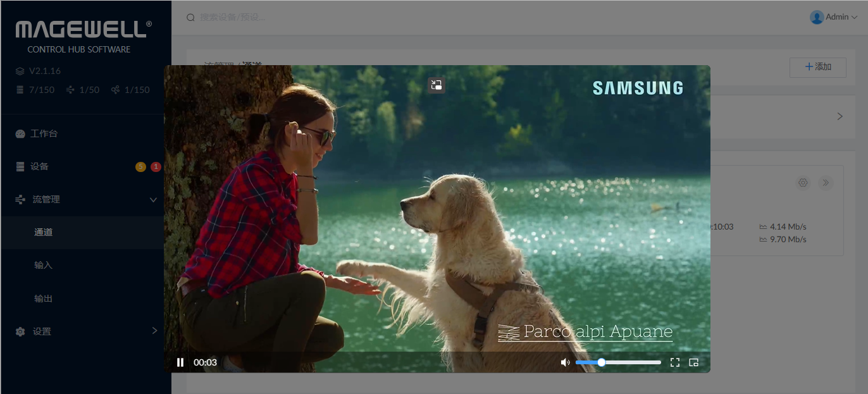Click the video preview image
This screenshot has width=868, height=394.
(437, 219)
